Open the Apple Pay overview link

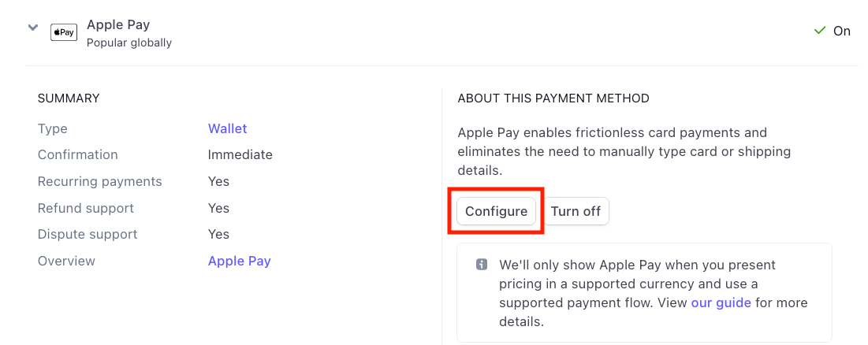239,261
